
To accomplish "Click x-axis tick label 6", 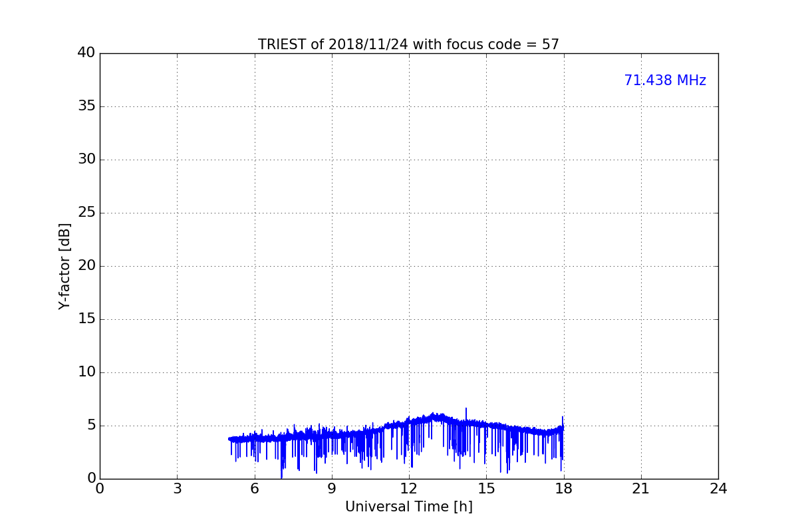I will (254, 489).
